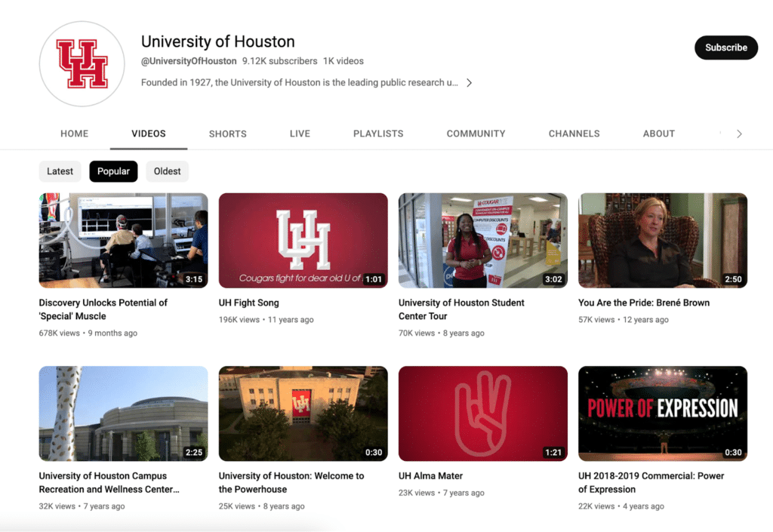Open title 'Discovery Unlocks Potential of Special Muscle'
The height and width of the screenshot is (532, 773).
point(103,309)
